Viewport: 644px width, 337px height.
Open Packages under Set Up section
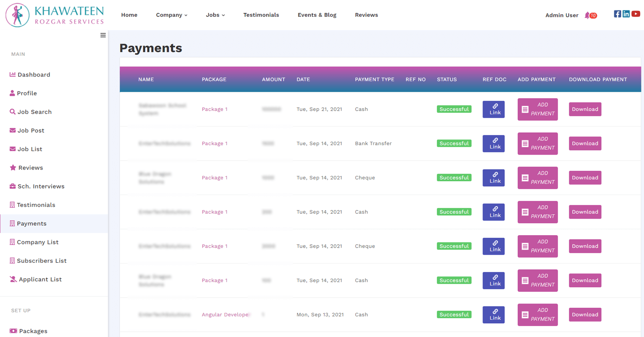click(33, 331)
